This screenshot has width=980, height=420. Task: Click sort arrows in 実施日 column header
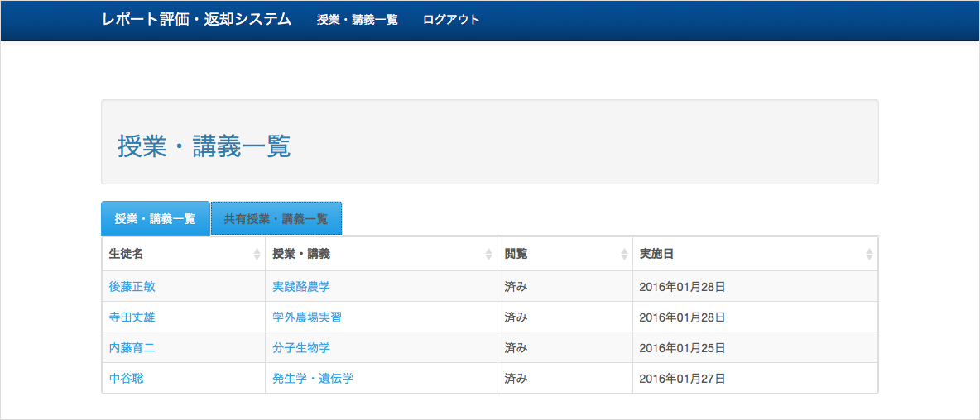868,255
